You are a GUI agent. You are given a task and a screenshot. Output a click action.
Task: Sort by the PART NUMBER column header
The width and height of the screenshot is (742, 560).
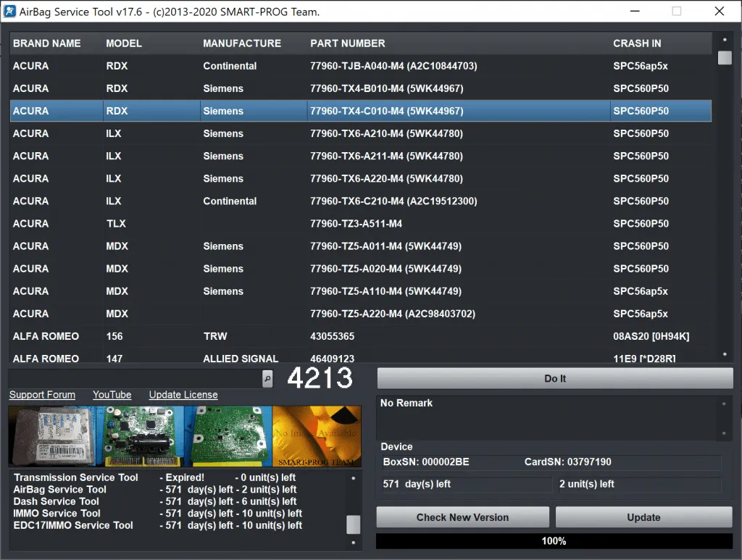348,43
